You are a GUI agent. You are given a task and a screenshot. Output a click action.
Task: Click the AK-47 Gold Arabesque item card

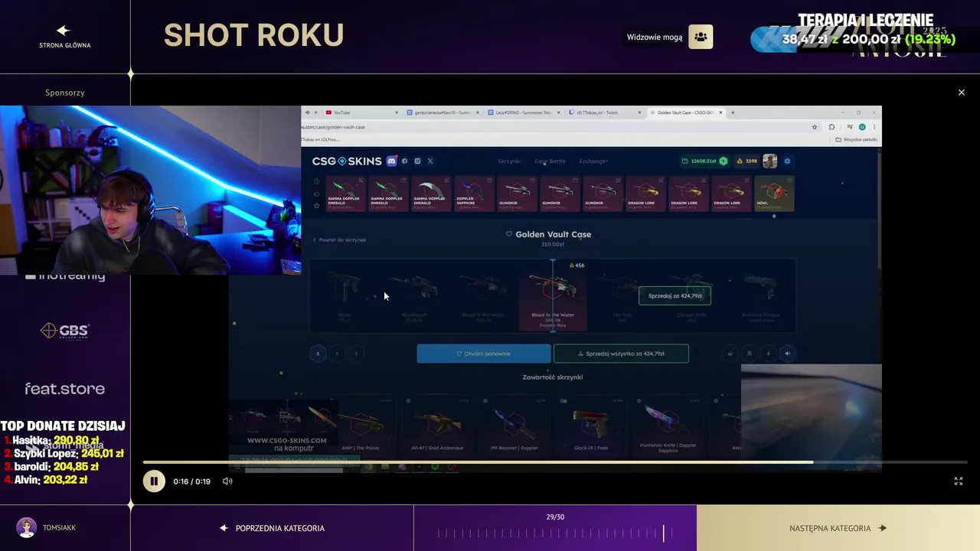[437, 425]
